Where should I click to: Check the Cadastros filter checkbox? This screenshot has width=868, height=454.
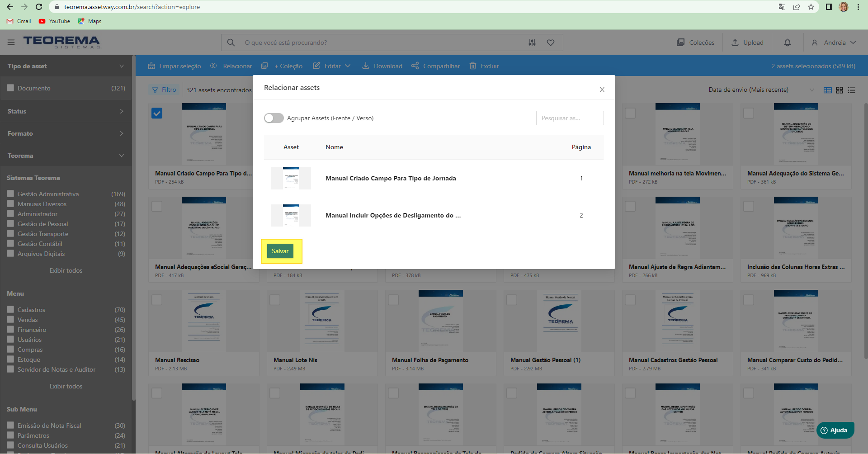coord(10,309)
